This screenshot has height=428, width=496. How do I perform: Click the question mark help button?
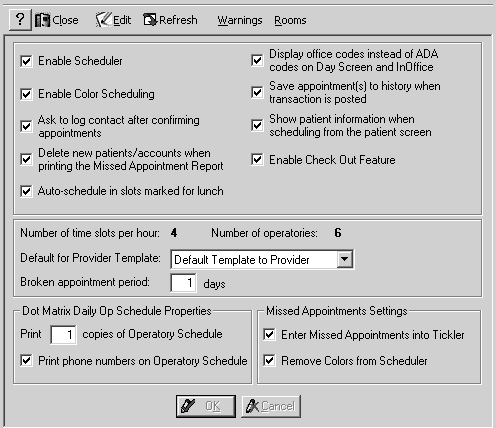point(20,20)
